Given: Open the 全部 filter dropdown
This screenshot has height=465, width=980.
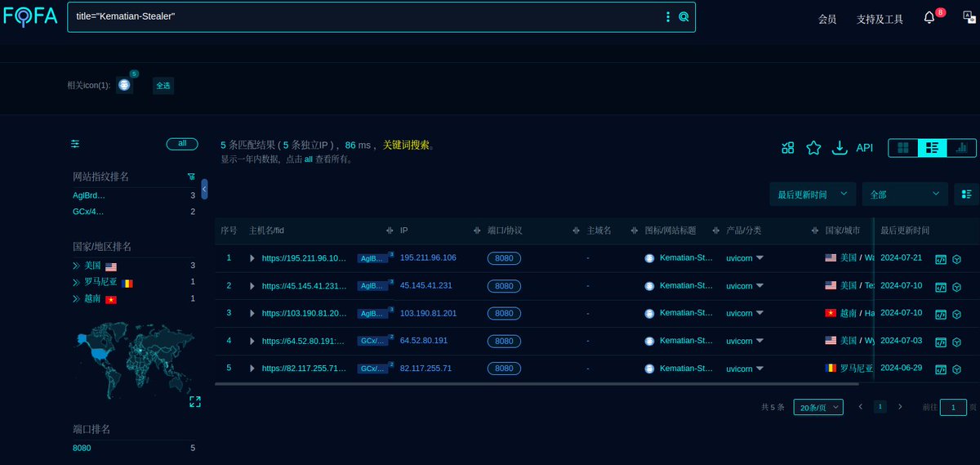Looking at the screenshot, I should click(x=905, y=194).
